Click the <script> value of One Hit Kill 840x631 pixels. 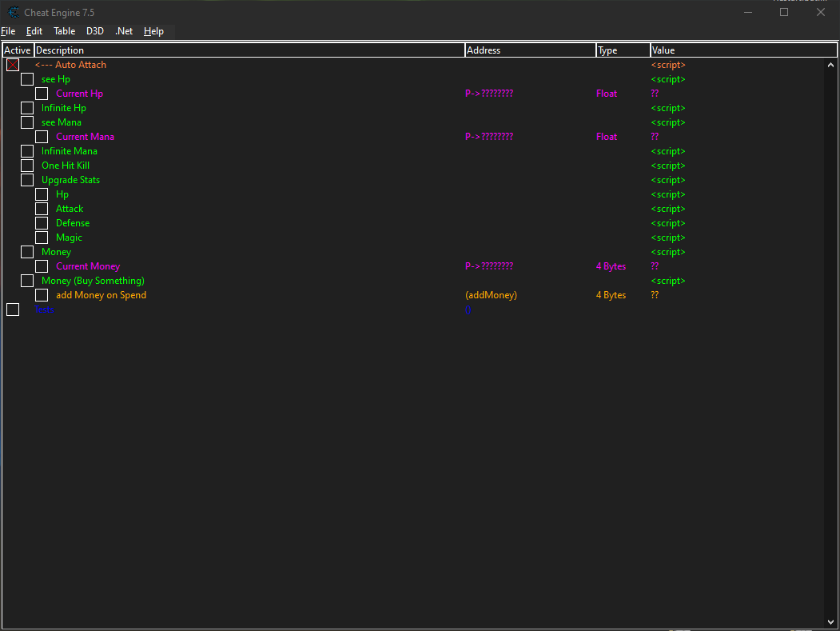click(x=668, y=166)
